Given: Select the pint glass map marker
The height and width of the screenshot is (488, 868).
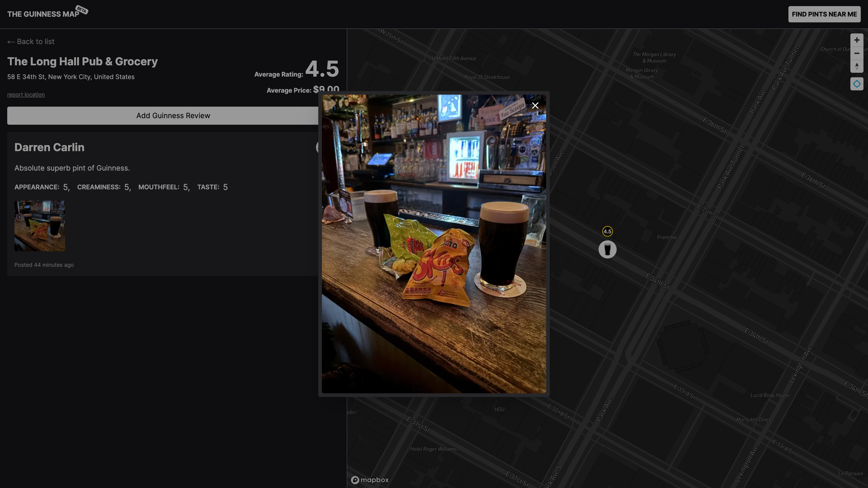Looking at the screenshot, I should 607,250.
